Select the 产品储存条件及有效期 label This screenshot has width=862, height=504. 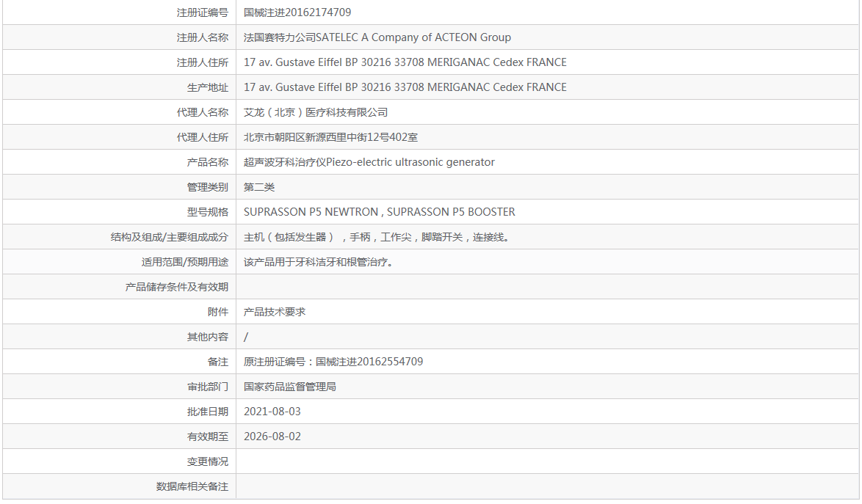click(x=176, y=287)
